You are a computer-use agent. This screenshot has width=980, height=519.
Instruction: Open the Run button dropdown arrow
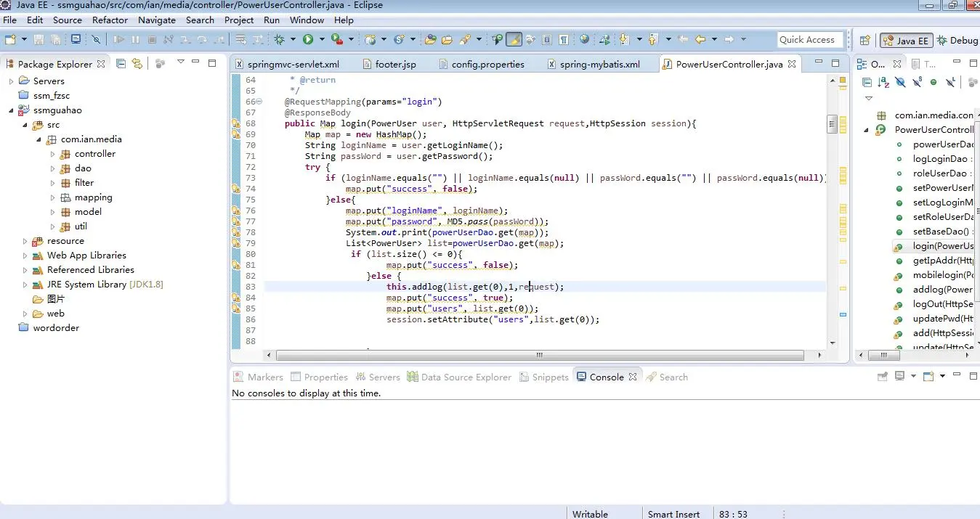[x=320, y=39]
